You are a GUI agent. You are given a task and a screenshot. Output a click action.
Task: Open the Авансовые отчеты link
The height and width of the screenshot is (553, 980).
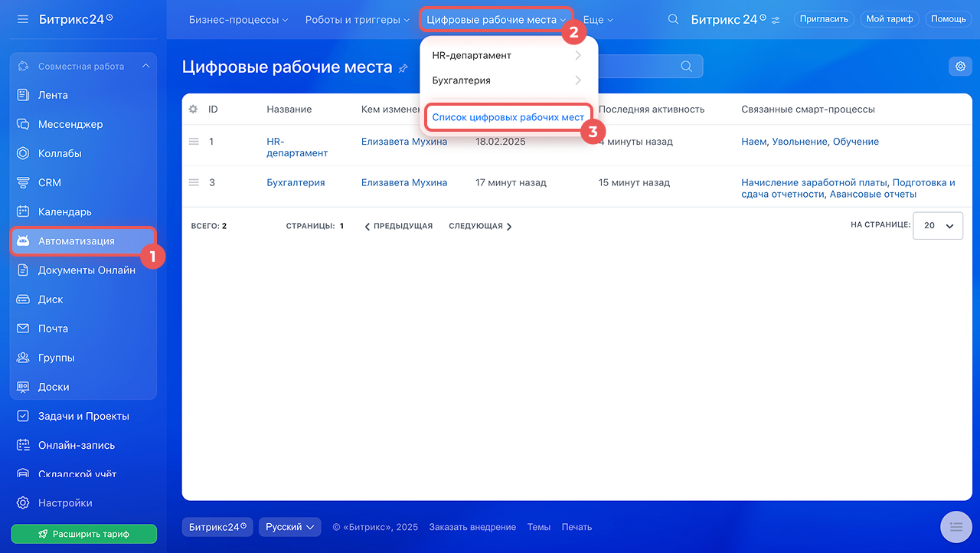(873, 195)
